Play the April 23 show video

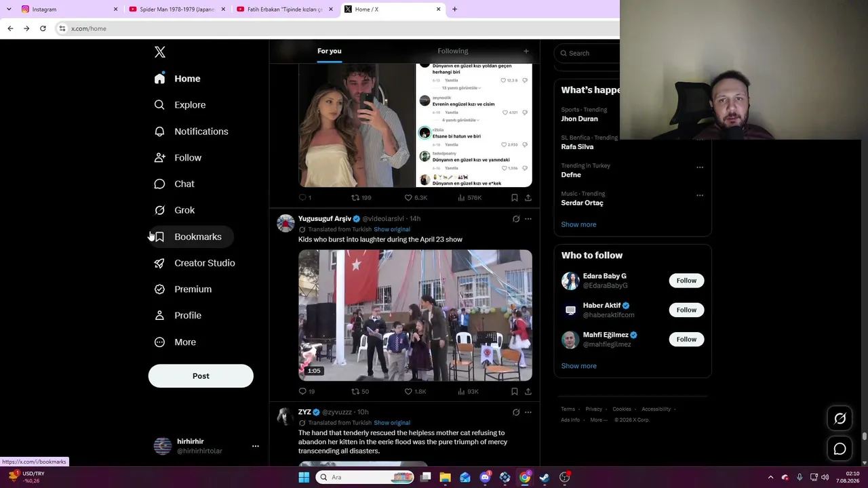(x=415, y=315)
